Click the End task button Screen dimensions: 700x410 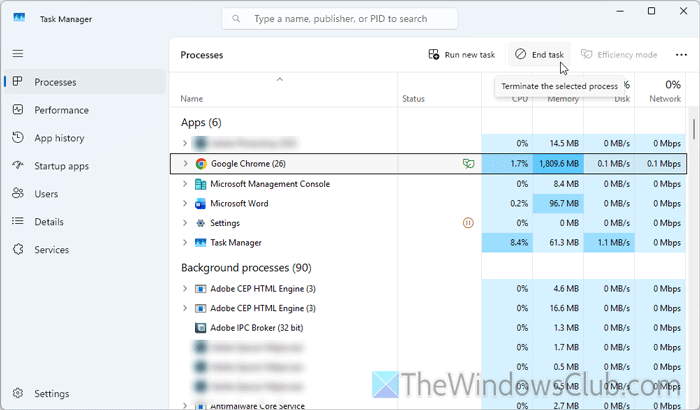coord(539,54)
